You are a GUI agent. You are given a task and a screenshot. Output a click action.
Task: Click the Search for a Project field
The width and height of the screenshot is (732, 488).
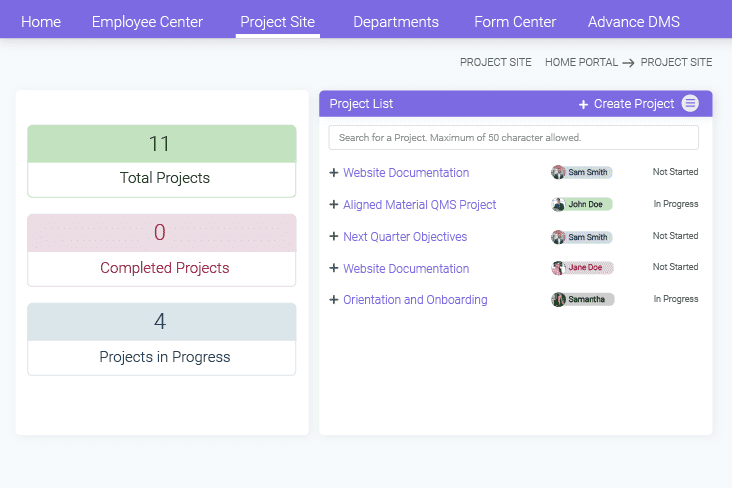coord(513,137)
